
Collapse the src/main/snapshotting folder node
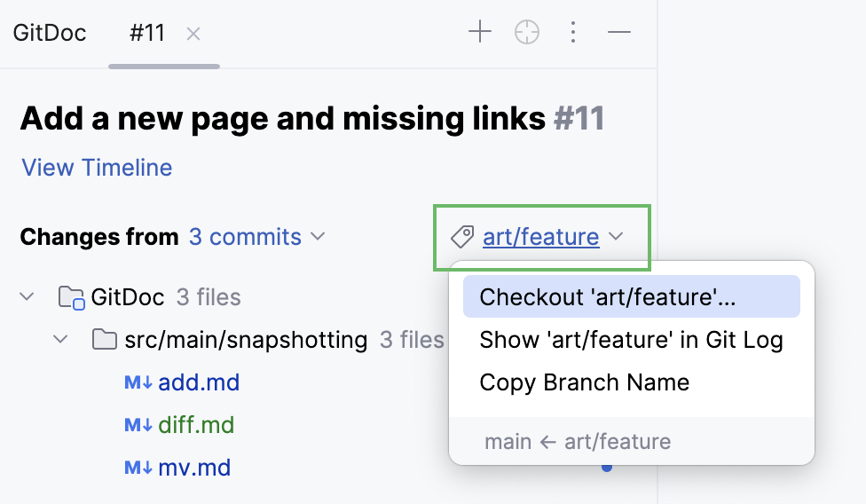click(61, 339)
